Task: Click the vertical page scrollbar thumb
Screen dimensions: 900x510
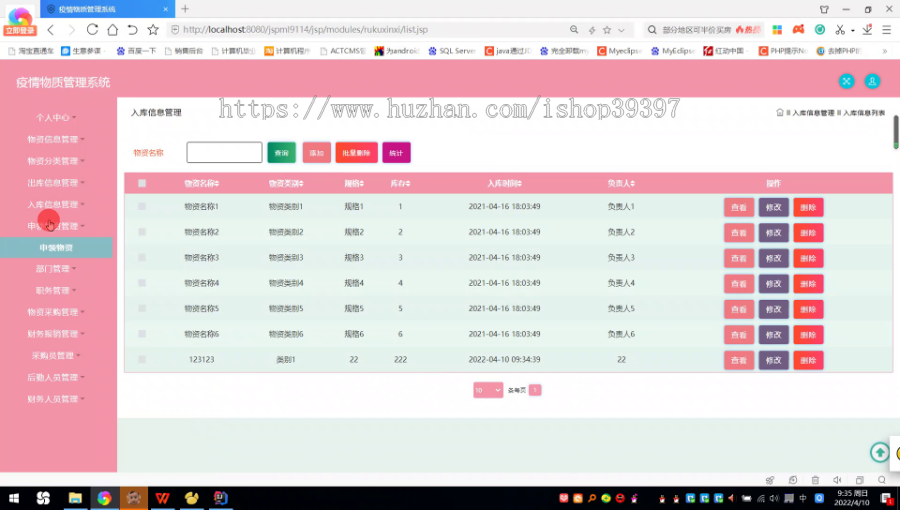Action: coord(895,132)
